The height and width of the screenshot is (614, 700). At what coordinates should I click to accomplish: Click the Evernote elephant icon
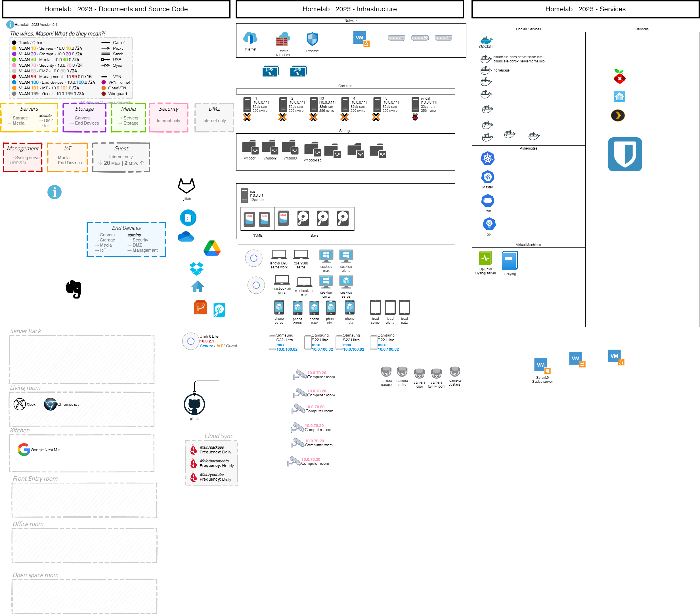74,289
